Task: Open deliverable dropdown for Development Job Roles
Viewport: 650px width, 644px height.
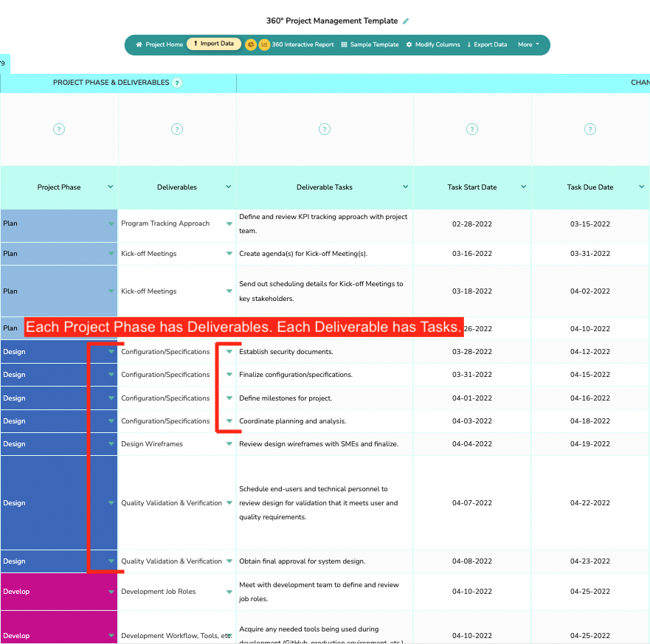Action: tap(229, 592)
